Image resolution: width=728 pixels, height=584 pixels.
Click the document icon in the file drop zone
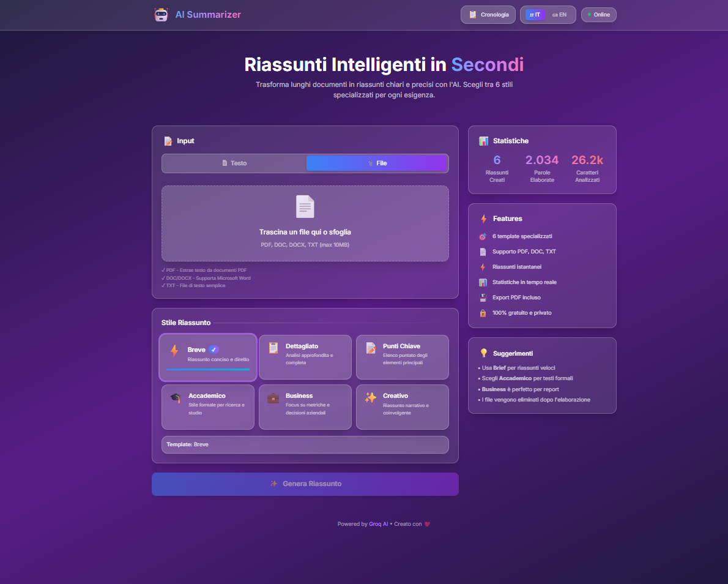point(305,208)
